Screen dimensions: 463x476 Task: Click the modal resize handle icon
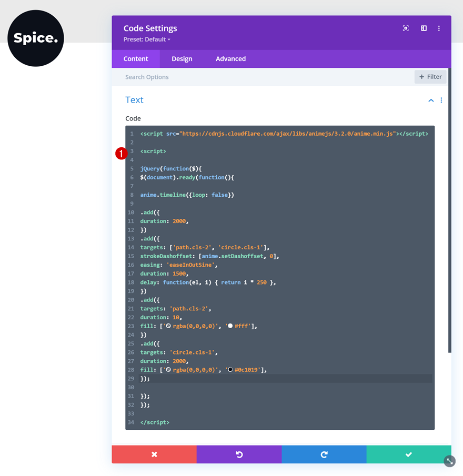tap(449, 461)
